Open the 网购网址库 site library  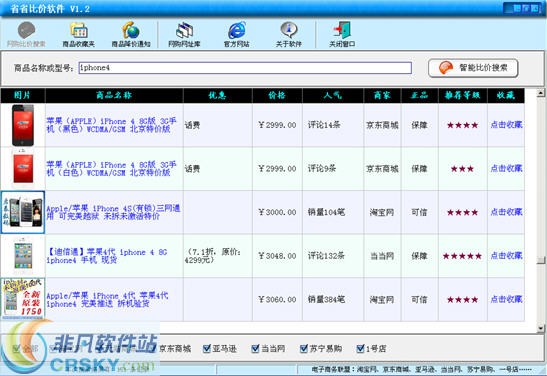pos(184,34)
